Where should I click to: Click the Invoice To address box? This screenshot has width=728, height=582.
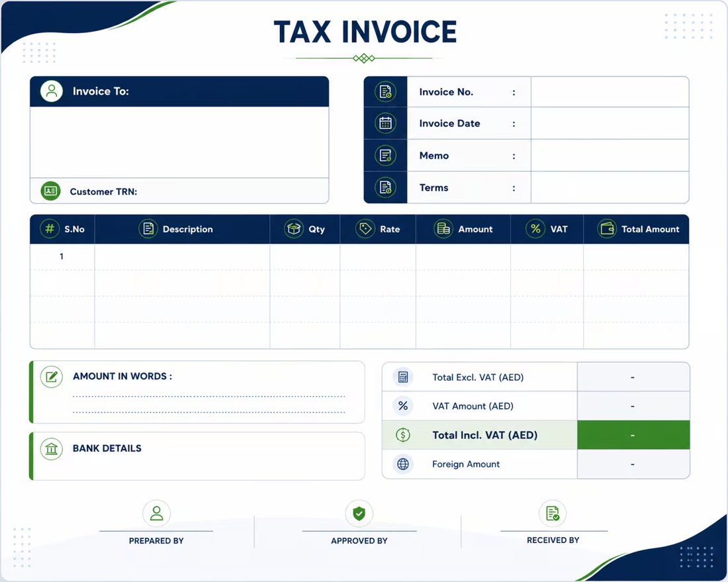tap(179, 142)
